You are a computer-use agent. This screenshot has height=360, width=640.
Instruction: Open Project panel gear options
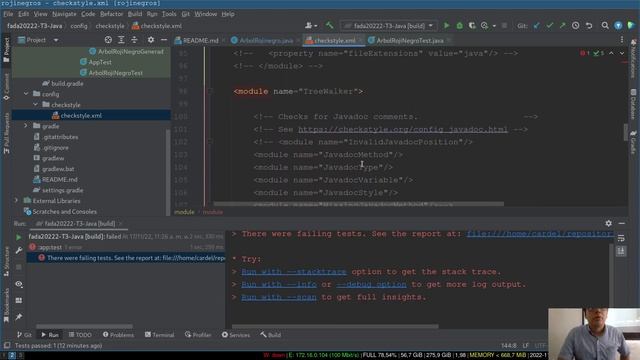[151, 40]
